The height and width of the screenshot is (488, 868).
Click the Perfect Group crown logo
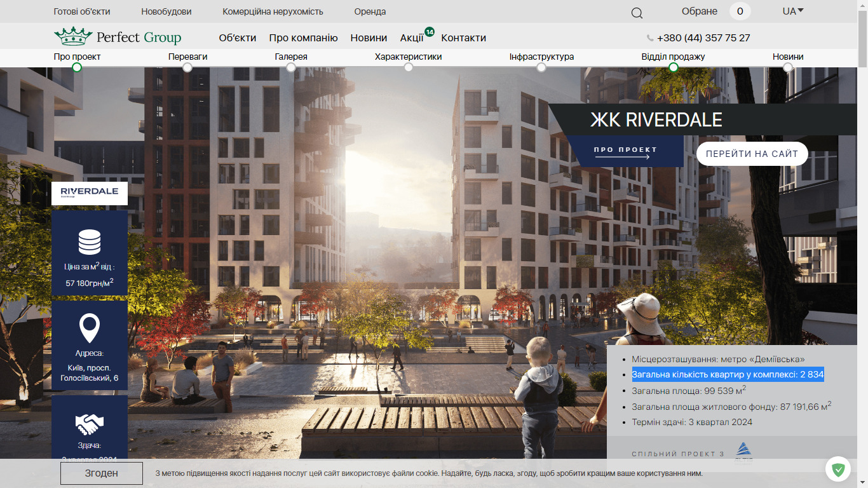74,36
